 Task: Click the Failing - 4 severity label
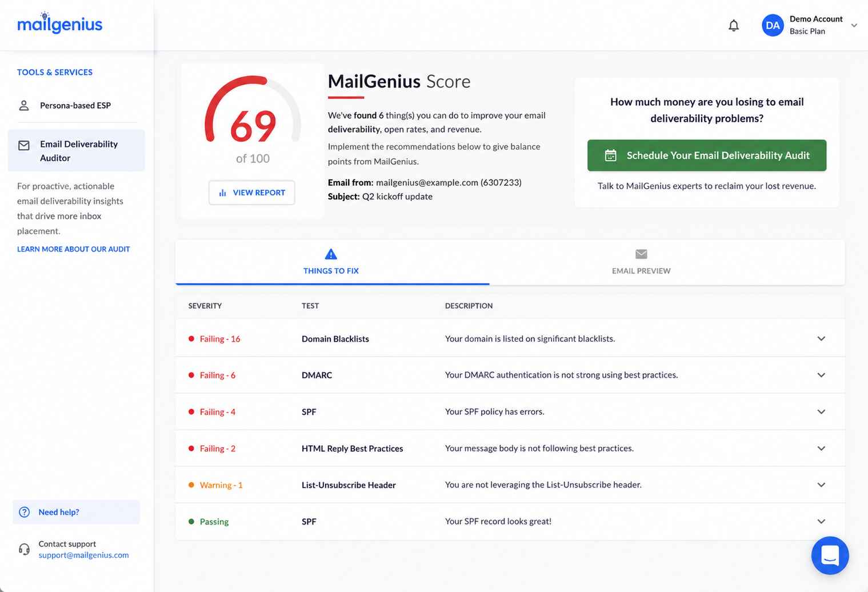coord(218,412)
